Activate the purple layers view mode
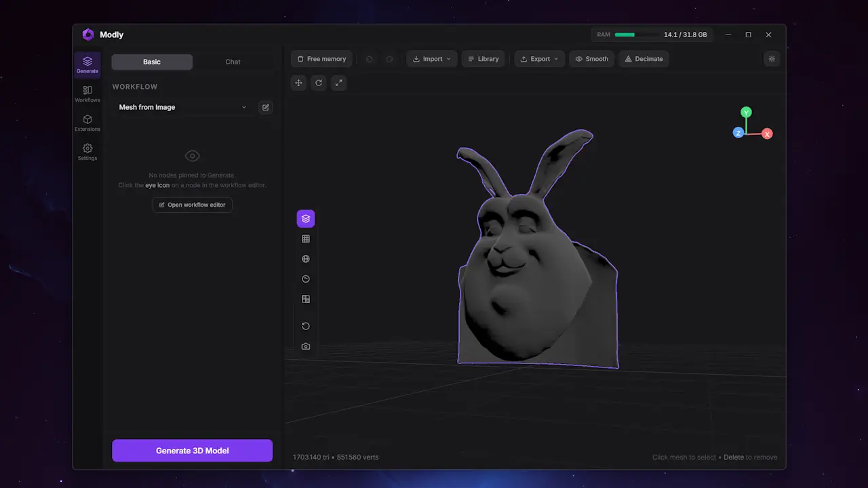868x488 pixels. coord(306,219)
